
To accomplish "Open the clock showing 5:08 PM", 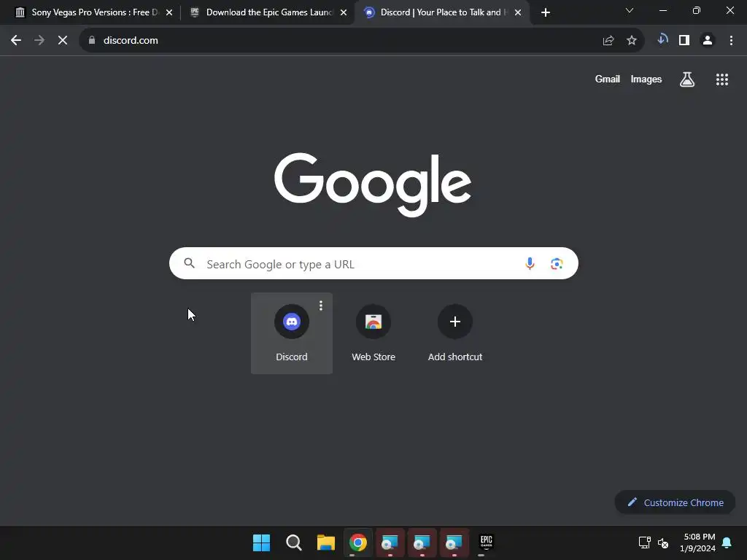I will (x=697, y=542).
